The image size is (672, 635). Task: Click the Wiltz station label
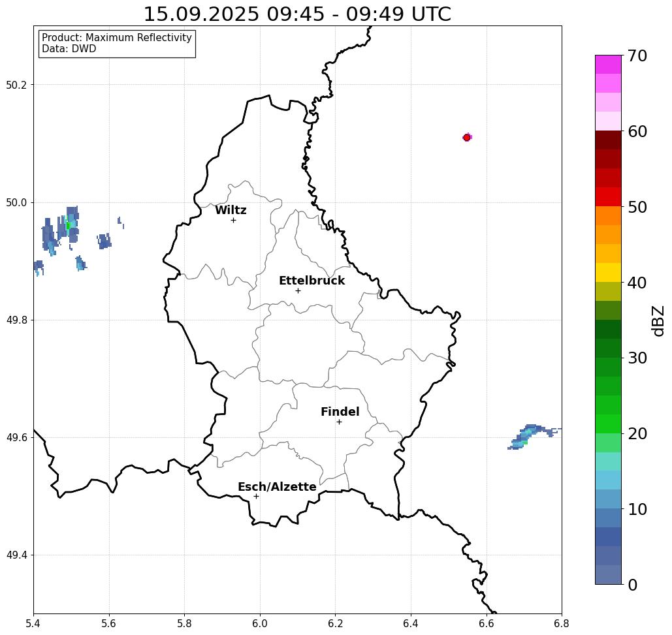[231, 210]
